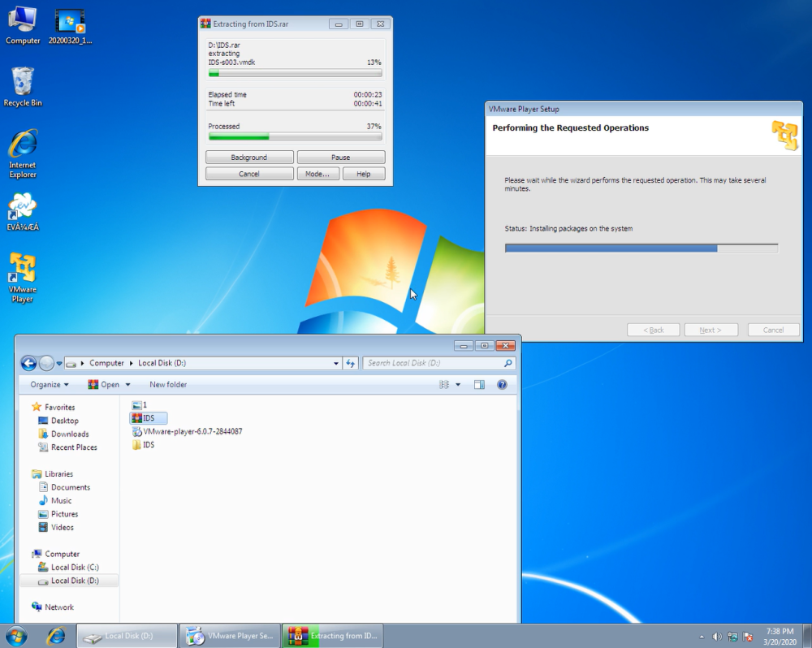Click Background in the extraction dialog
This screenshot has width=812, height=648.
[x=249, y=157]
